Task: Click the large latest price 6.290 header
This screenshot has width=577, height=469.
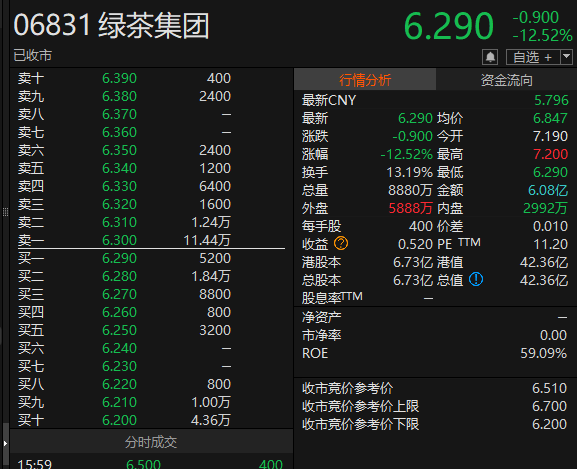Action: [449, 26]
